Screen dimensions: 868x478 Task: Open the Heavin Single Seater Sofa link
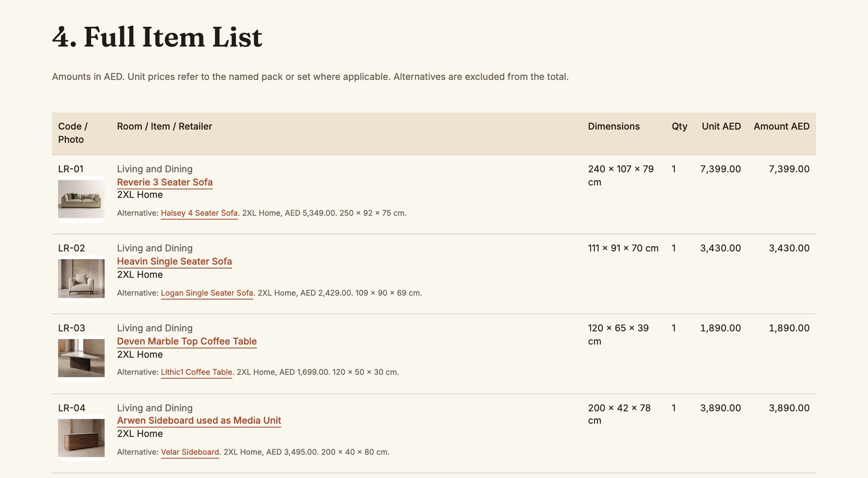point(174,261)
